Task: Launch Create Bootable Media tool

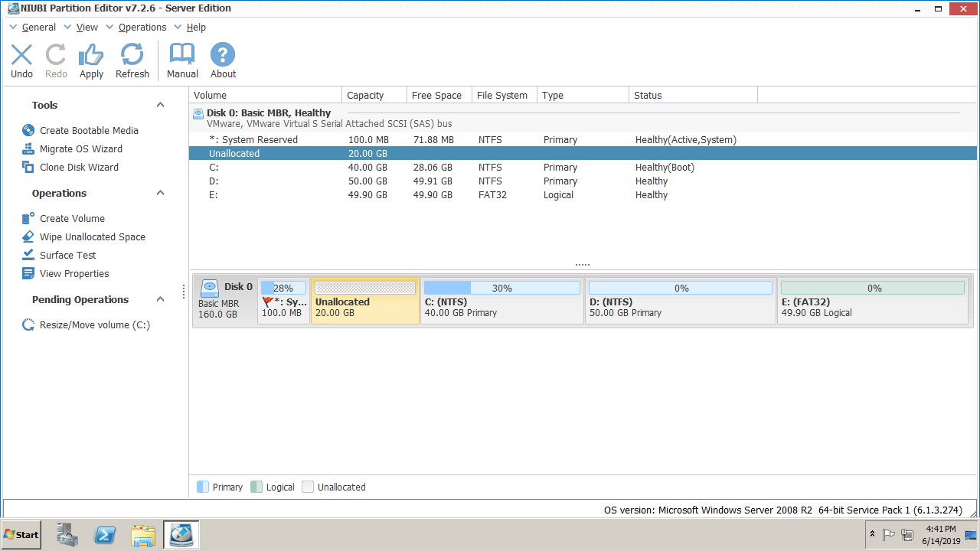Action: coord(89,131)
